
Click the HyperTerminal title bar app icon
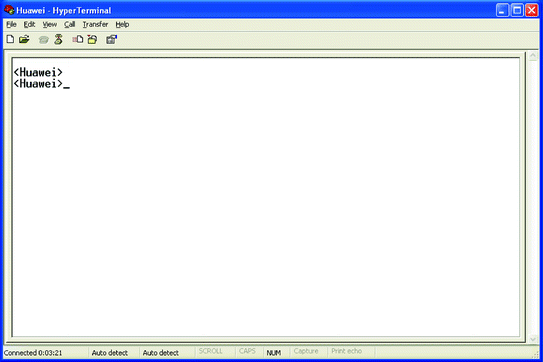point(9,10)
